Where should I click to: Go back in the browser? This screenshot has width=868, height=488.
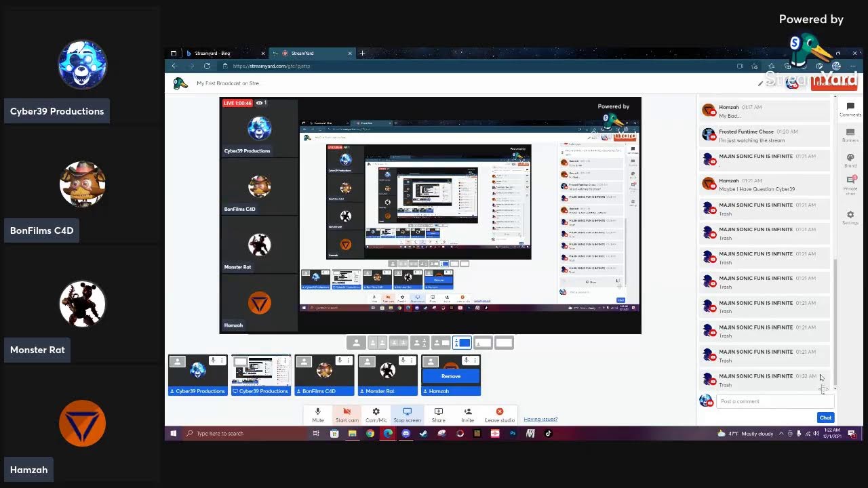(174, 66)
